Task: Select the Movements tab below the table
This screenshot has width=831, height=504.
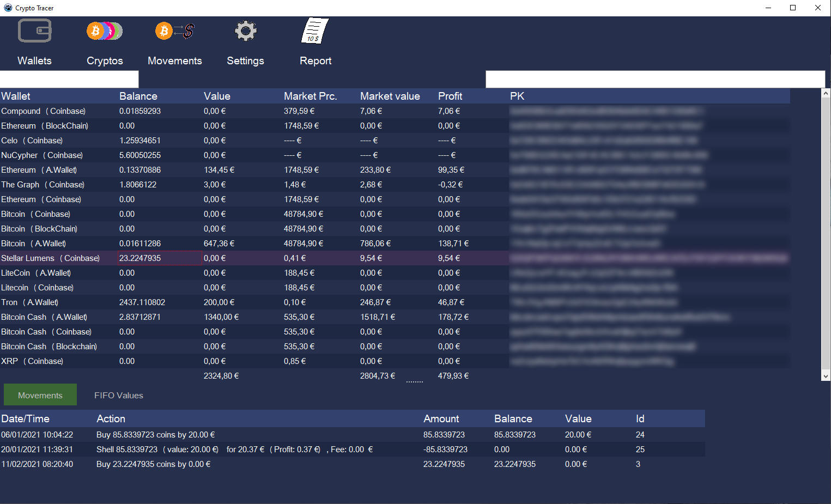Action: 40,396
